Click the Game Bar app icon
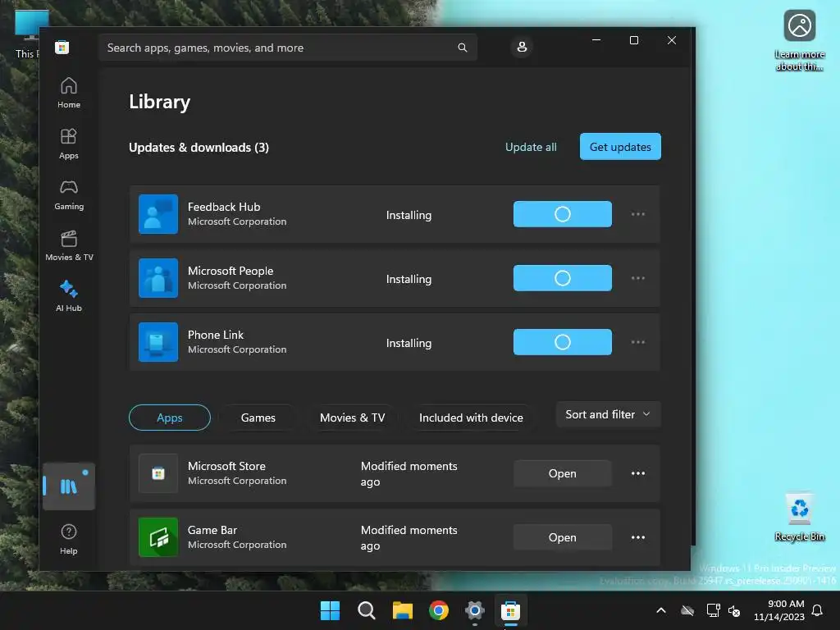 pyautogui.click(x=158, y=537)
